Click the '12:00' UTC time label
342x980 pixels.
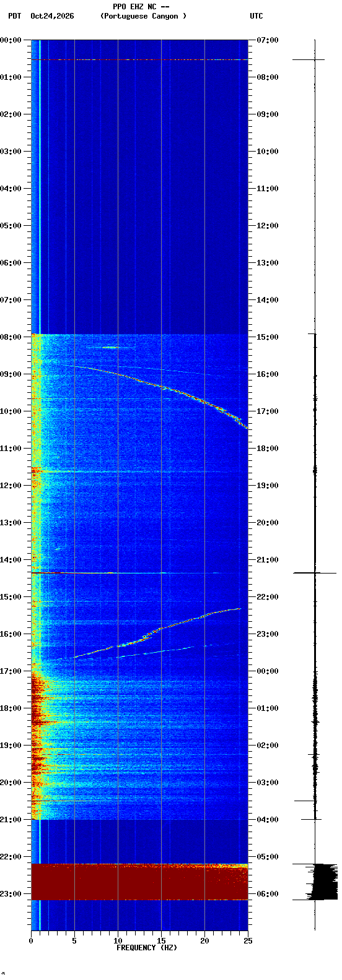coord(268,226)
